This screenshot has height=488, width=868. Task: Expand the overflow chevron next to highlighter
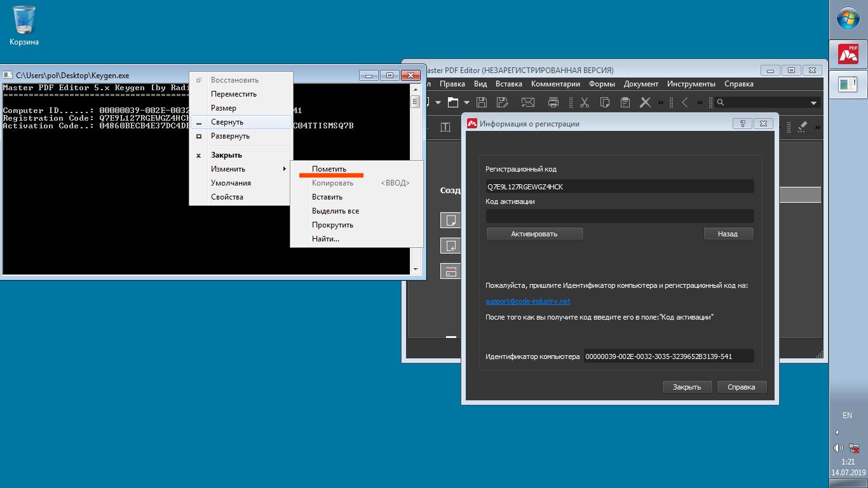[x=818, y=127]
